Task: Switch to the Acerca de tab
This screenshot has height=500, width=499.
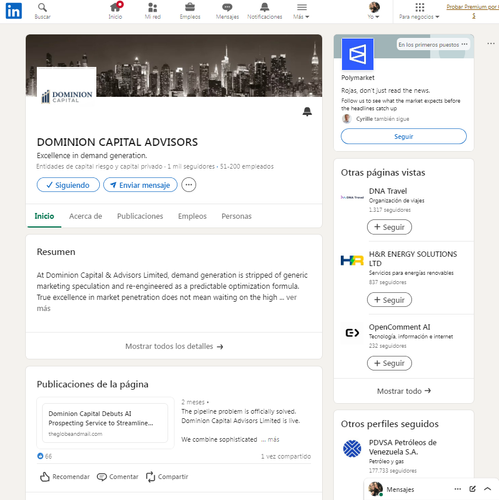Action: point(85,216)
